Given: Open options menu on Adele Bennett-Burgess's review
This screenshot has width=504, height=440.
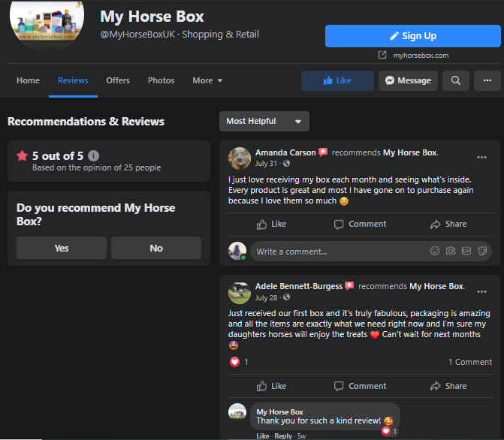Looking at the screenshot, I should pyautogui.click(x=481, y=291).
